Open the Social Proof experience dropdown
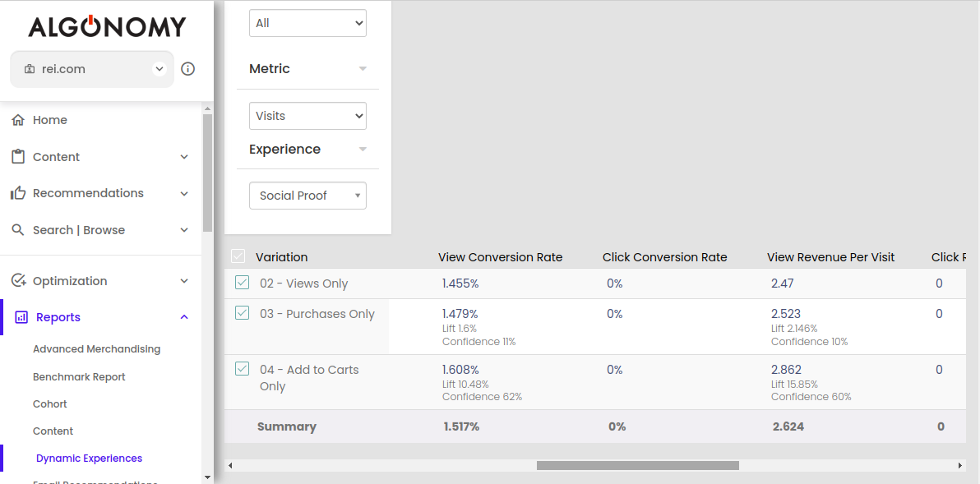 click(x=307, y=196)
